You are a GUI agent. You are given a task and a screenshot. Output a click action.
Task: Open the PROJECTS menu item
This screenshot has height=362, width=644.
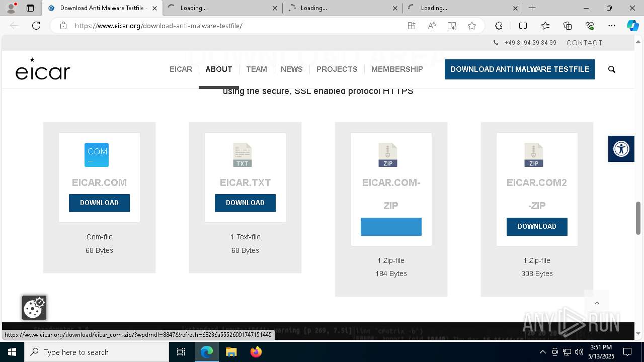(337, 69)
